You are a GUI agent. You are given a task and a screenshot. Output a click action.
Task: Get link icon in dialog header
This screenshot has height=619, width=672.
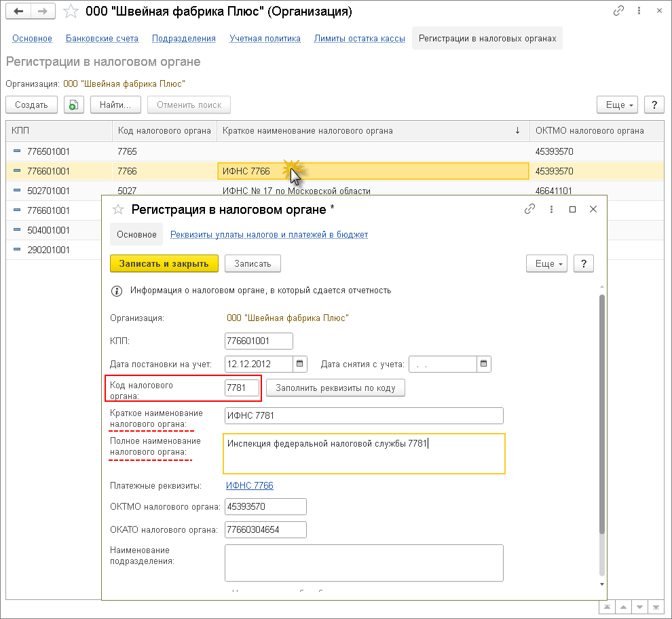pyautogui.click(x=529, y=209)
